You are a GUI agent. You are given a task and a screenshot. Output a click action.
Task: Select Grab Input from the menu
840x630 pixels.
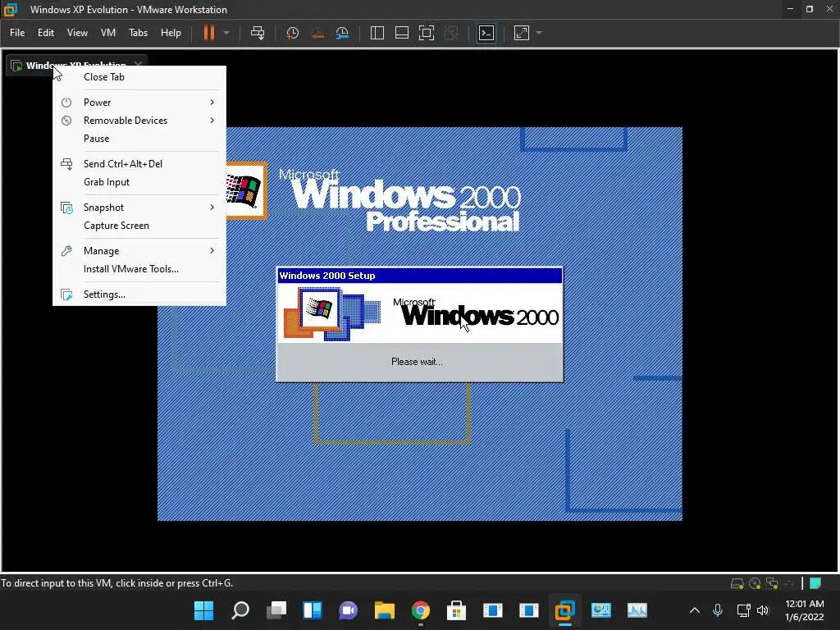point(139,182)
